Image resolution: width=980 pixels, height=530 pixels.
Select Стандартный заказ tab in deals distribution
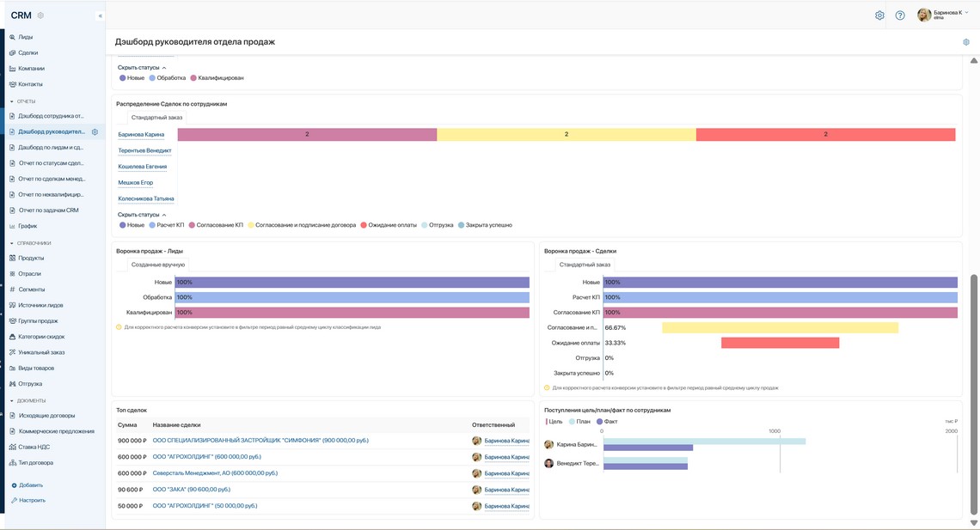(x=156, y=118)
